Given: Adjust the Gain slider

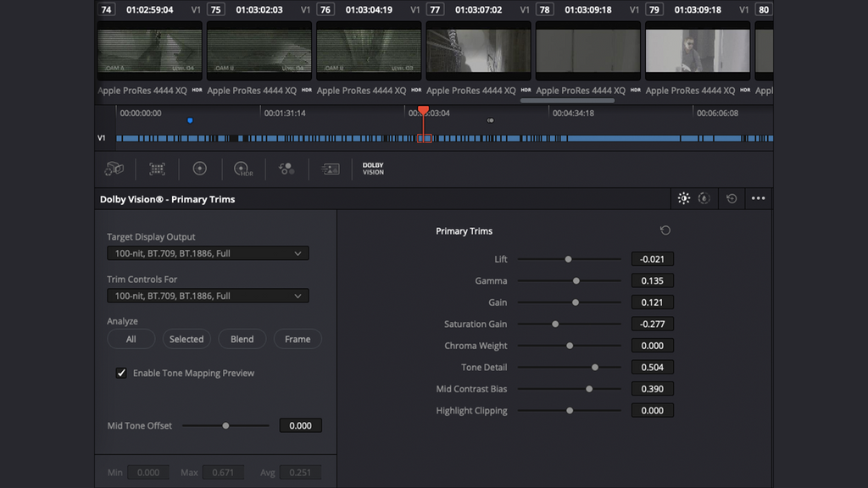Looking at the screenshot, I should click(576, 302).
